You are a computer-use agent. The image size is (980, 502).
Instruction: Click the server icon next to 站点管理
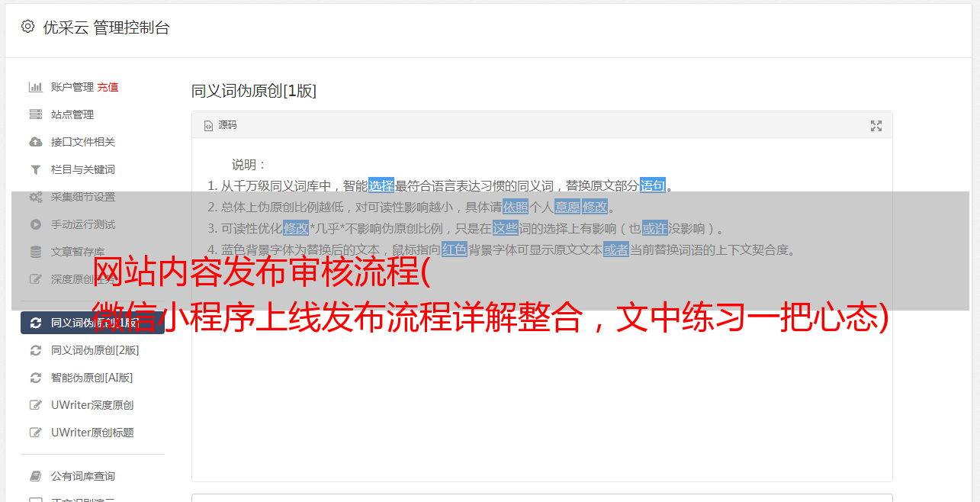coord(35,114)
